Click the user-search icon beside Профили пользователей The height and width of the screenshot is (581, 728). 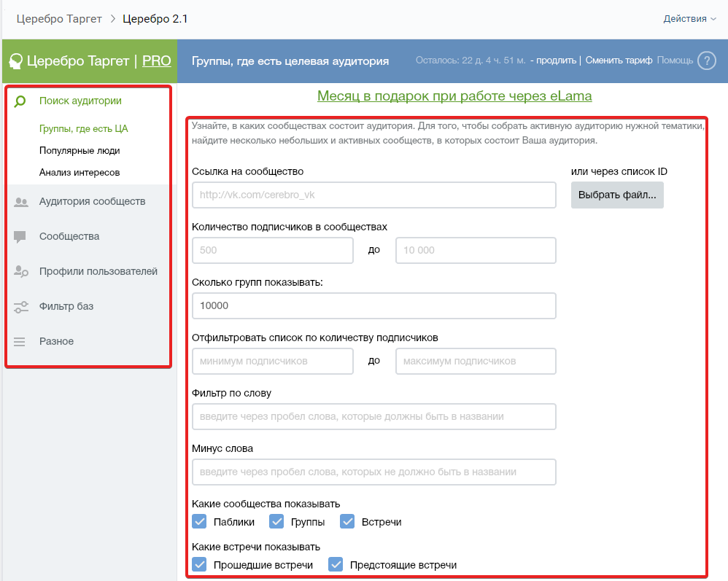click(21, 271)
